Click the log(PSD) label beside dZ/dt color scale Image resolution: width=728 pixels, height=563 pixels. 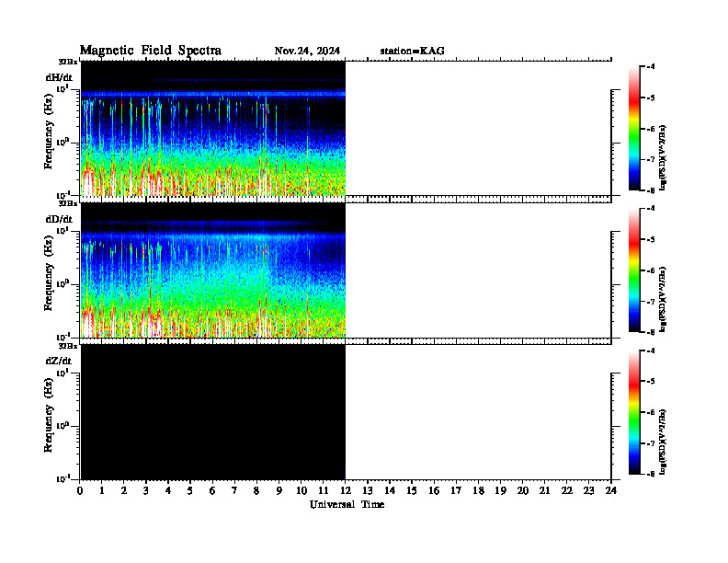(x=663, y=442)
